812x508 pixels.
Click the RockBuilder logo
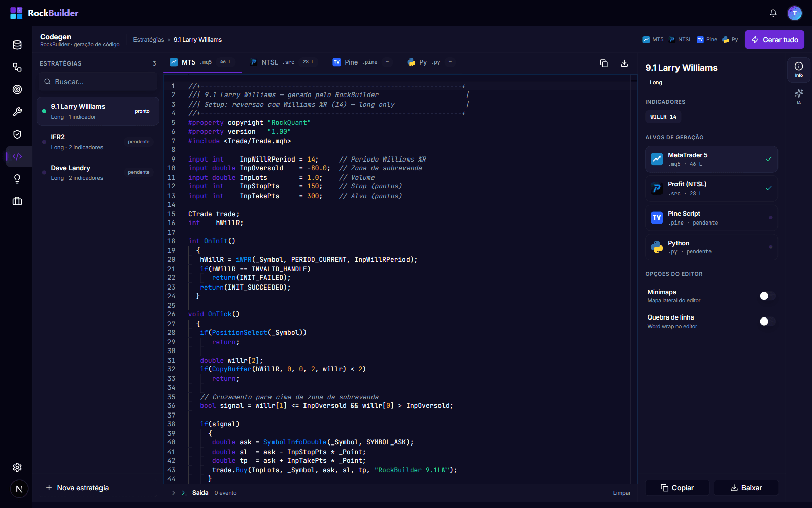tap(44, 13)
